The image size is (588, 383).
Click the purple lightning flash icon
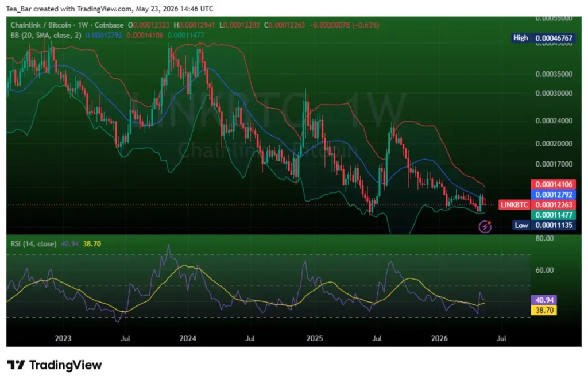pos(485,227)
